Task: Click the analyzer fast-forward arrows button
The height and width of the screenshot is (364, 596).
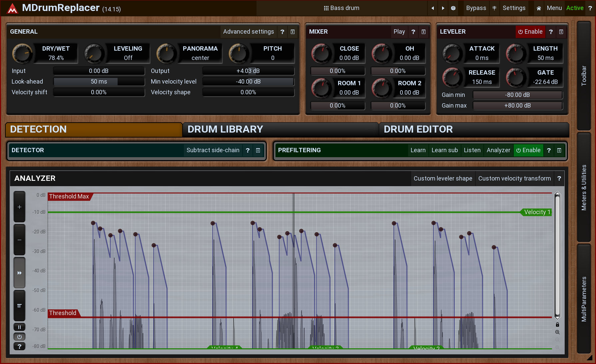Action: [x=19, y=273]
